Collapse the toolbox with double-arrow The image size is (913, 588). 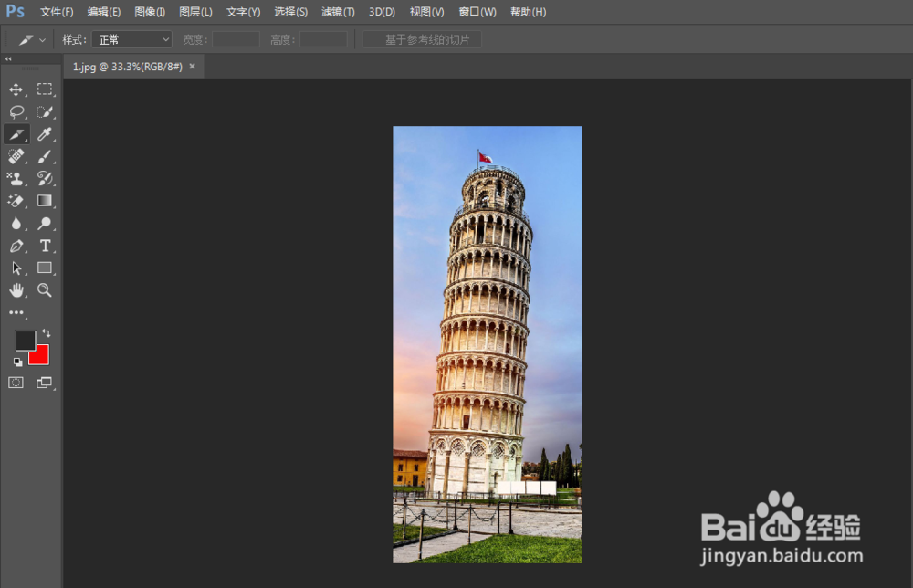tap(8, 58)
